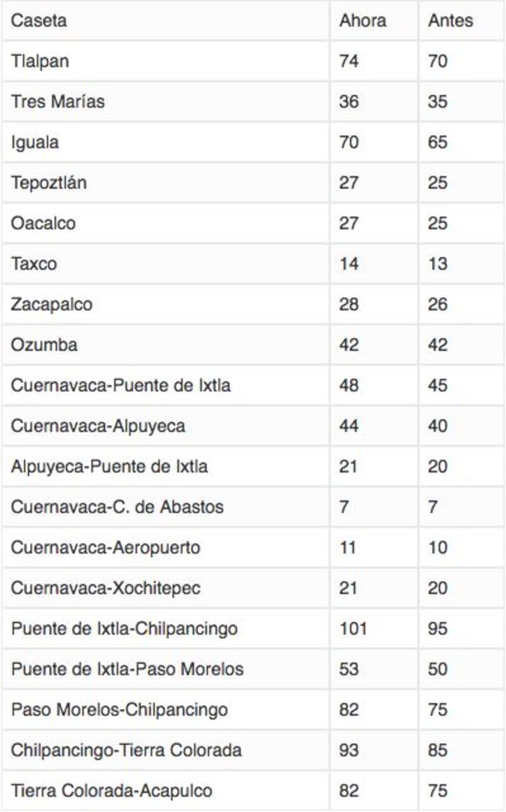Click Chilpancingo-Tierra Colorada Ahora value 93

349,750
